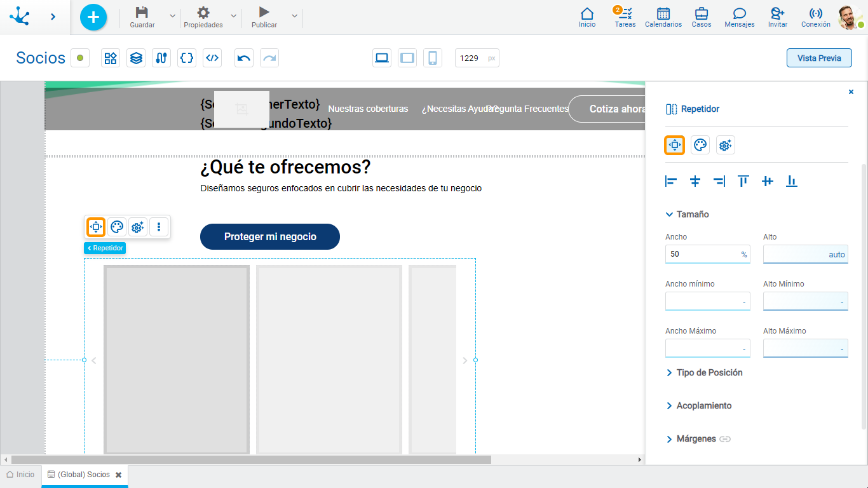Image resolution: width=868 pixels, height=488 pixels.
Task: Align bottom in properties panel
Action: click(x=792, y=181)
